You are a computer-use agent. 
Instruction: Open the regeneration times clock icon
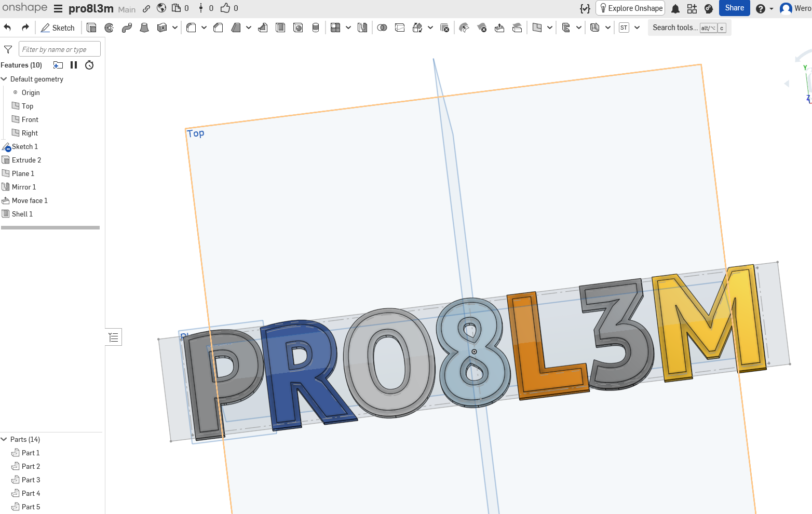coord(89,65)
